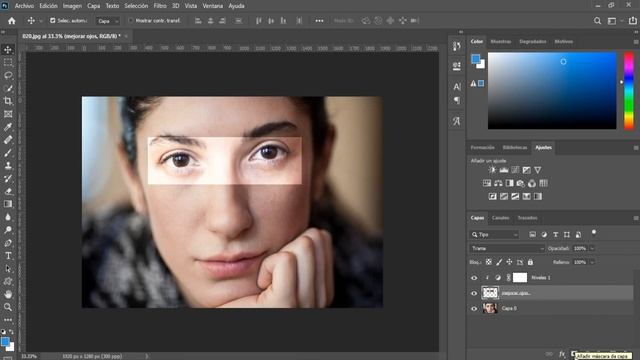Select the Niveles 1 white mask thumbnail
640x360 pixels.
(520, 278)
